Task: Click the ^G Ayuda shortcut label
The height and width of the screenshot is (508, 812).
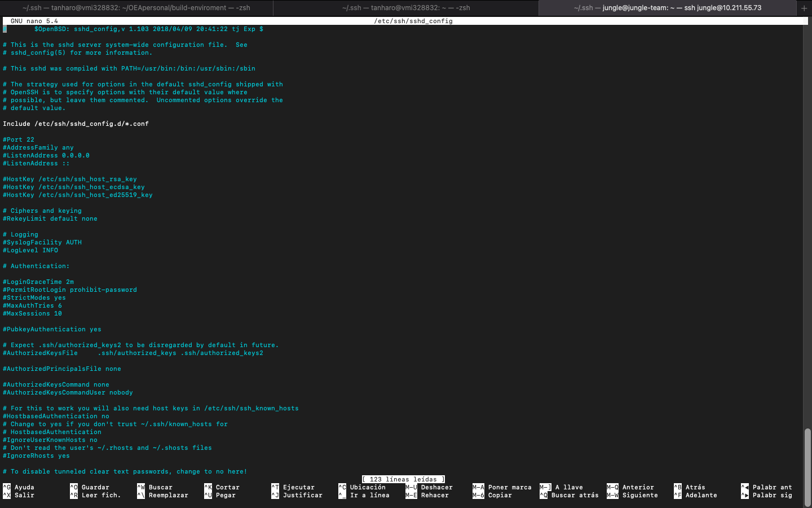Action: (19, 487)
